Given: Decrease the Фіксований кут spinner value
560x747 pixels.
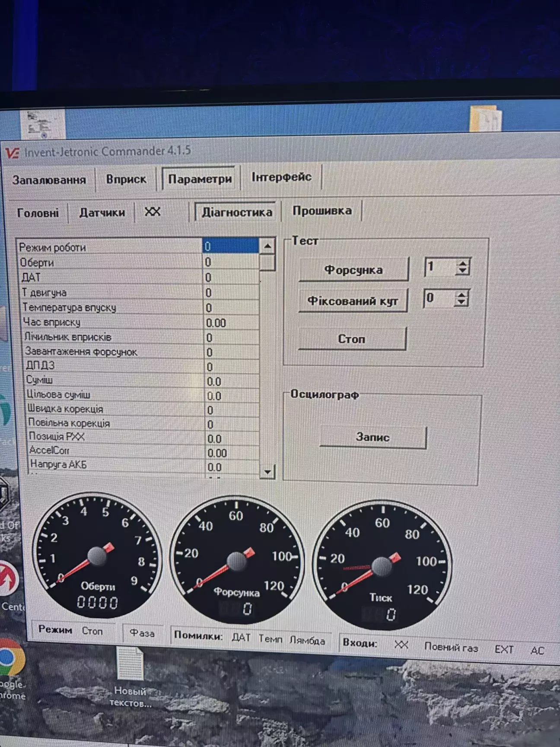Looking at the screenshot, I should coord(461,303).
